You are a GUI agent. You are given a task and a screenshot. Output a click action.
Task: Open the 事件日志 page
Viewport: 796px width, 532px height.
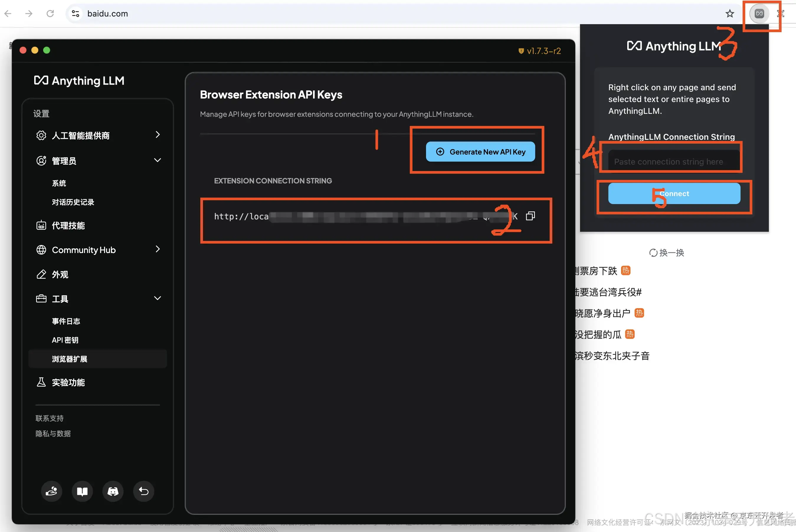click(x=66, y=321)
